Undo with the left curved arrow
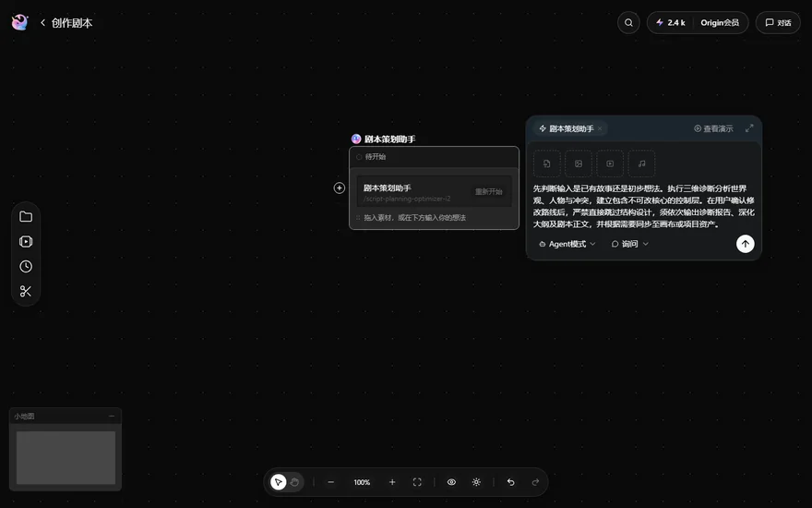This screenshot has width=812, height=508. click(510, 482)
